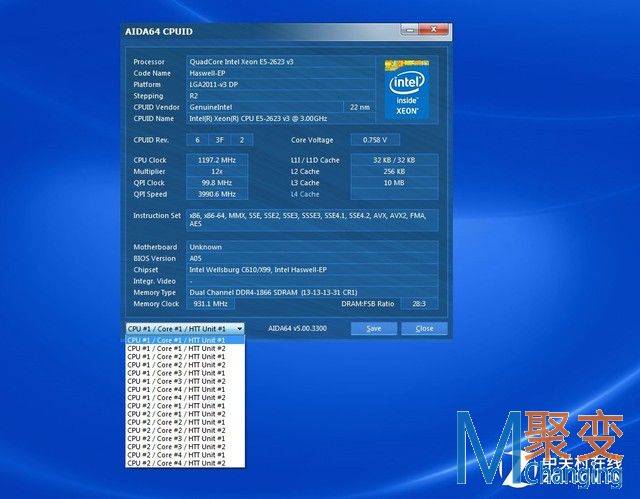Image resolution: width=640 pixels, height=499 pixels.
Task: Click the QPI Speed value 3990.6 MHz
Action: (x=217, y=194)
